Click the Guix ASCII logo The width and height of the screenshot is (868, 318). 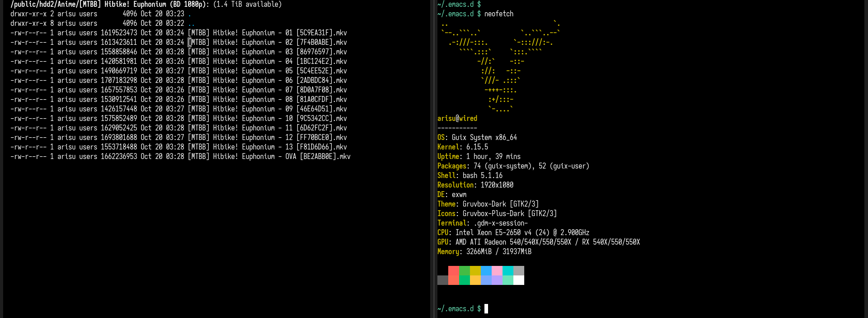point(501,66)
